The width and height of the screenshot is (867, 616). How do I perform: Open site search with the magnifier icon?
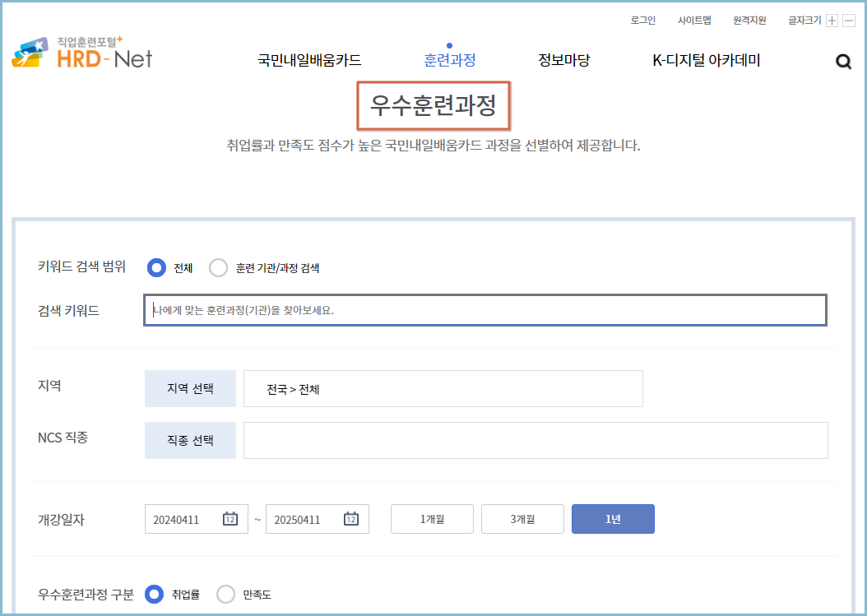842,60
